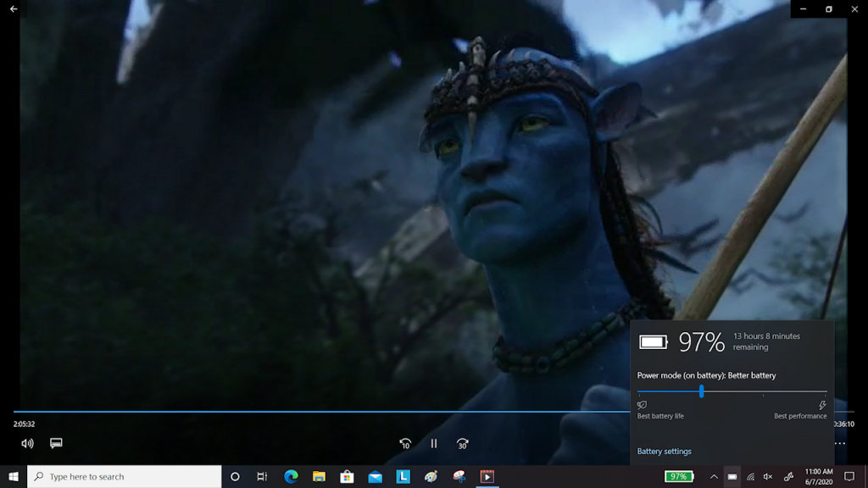Screen dimensions: 868x488
Task: Open the paint palette app on taskbar
Action: coord(431,476)
